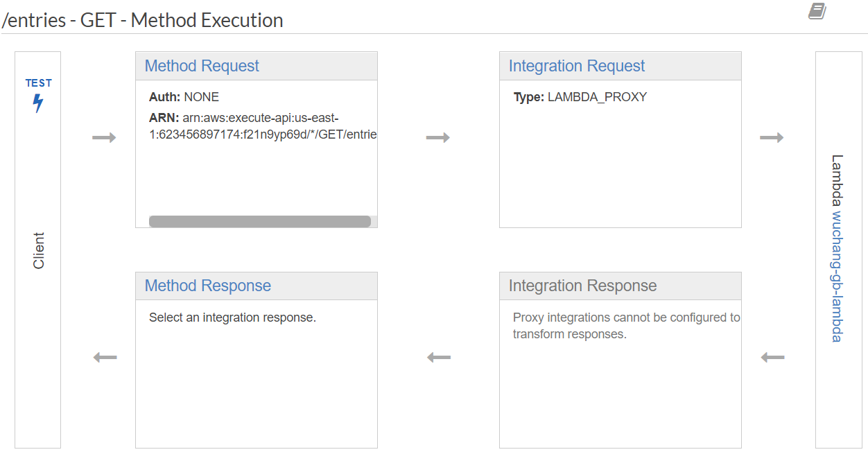Click the Client label

click(x=39, y=250)
